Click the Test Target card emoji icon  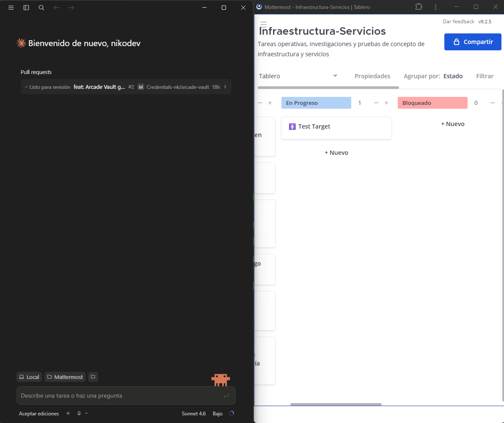point(292,126)
